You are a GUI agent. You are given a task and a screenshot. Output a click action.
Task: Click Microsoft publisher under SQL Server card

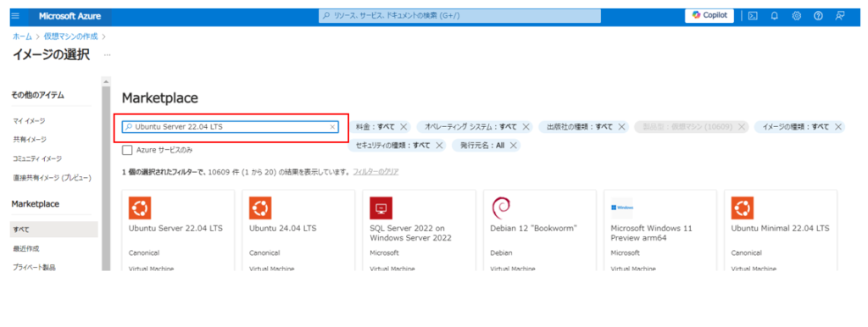(x=384, y=252)
